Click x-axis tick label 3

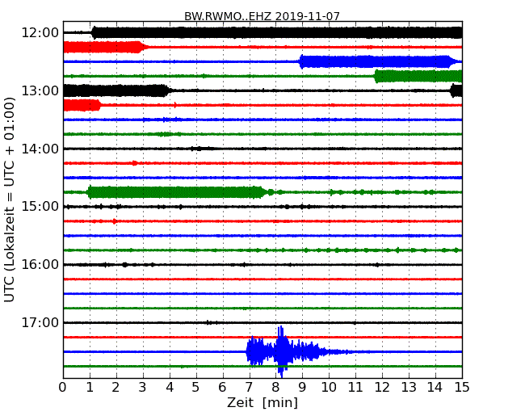click(x=142, y=387)
